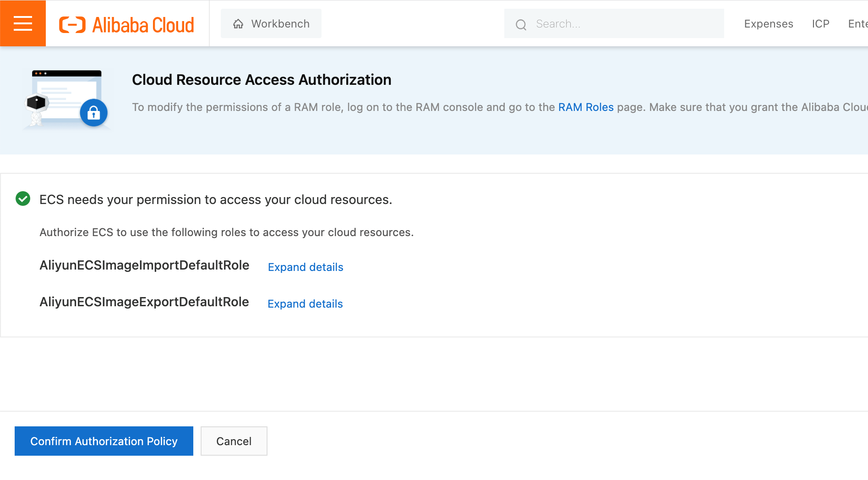Screen dimensions: 868x480
Task: Click Confirm Authorization Policy button
Action: (104, 441)
